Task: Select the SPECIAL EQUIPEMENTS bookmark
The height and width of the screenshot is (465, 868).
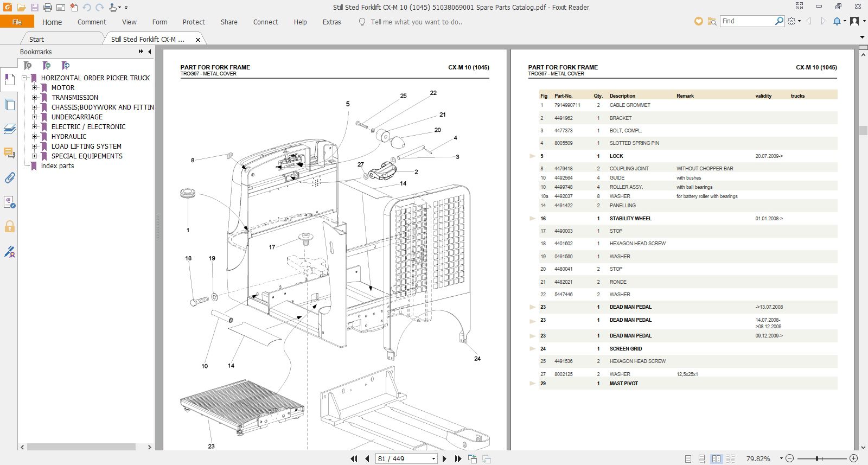Action: pos(87,156)
